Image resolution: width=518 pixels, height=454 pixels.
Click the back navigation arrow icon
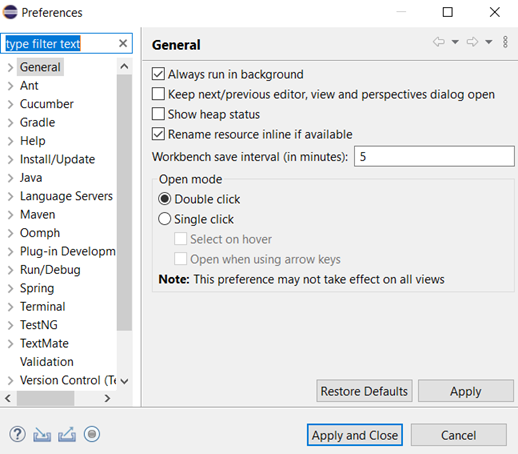[439, 42]
